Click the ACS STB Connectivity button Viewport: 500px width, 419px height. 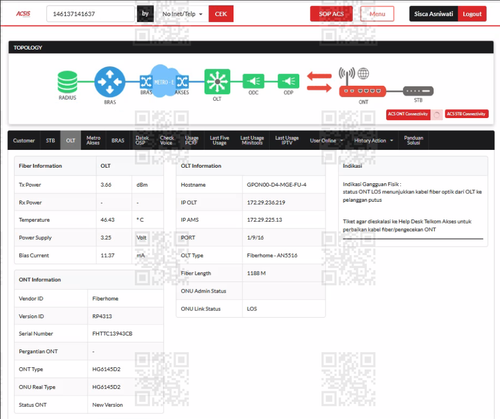click(x=466, y=114)
